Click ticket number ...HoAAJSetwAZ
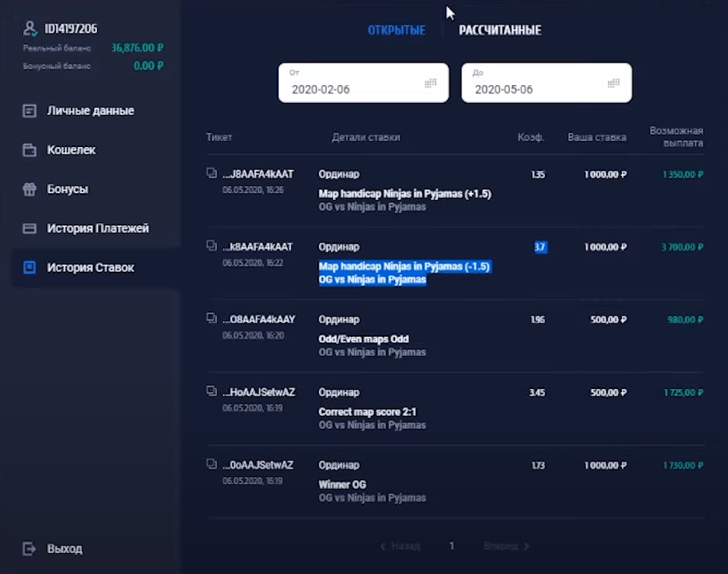 (258, 393)
